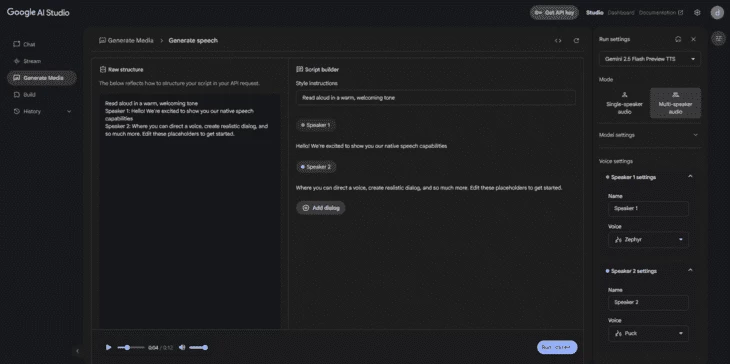Open settings gear icon in header
The image size is (730, 364).
coord(697,13)
